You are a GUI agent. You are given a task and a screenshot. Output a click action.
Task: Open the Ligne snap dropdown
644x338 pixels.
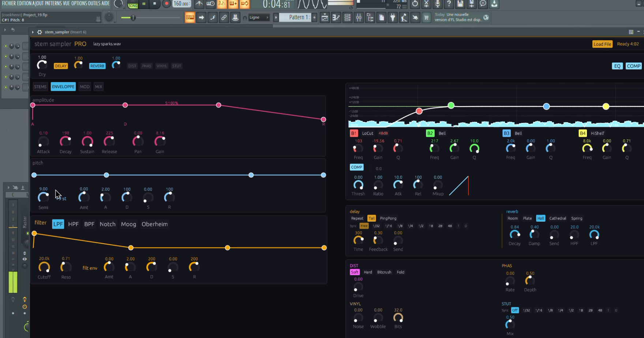(259, 18)
